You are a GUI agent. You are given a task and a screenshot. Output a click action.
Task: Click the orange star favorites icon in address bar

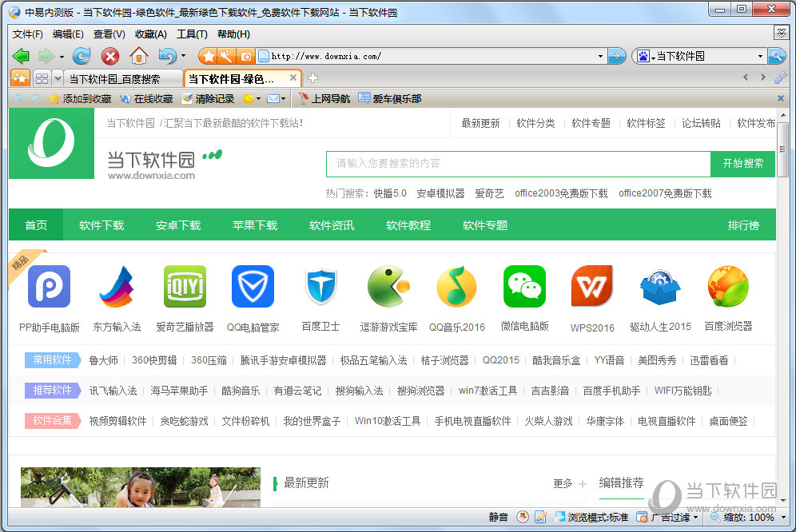point(208,56)
